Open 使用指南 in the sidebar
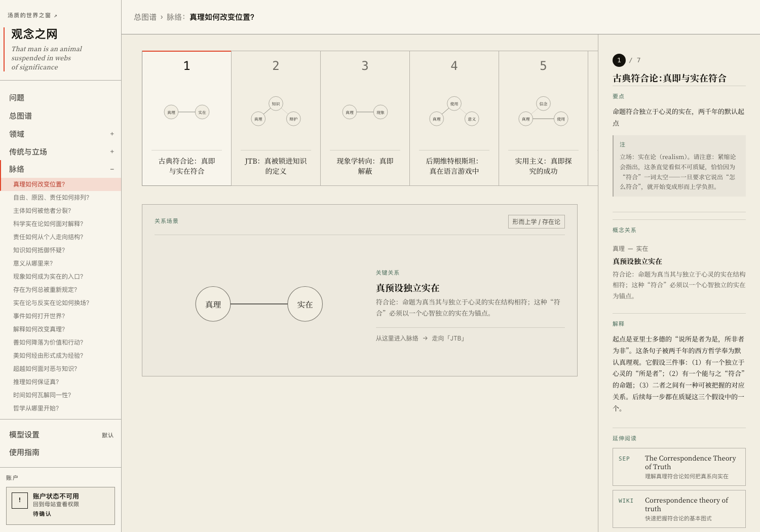The width and height of the screenshot is (760, 532). coord(61,452)
